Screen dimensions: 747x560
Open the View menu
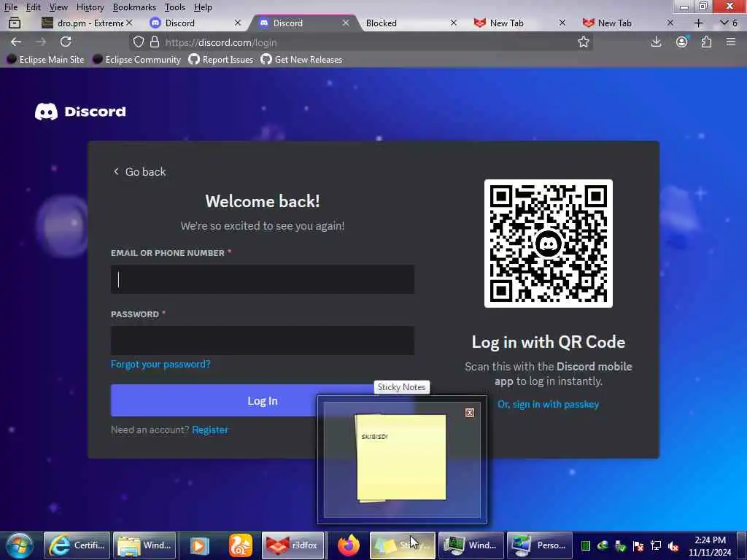click(58, 7)
